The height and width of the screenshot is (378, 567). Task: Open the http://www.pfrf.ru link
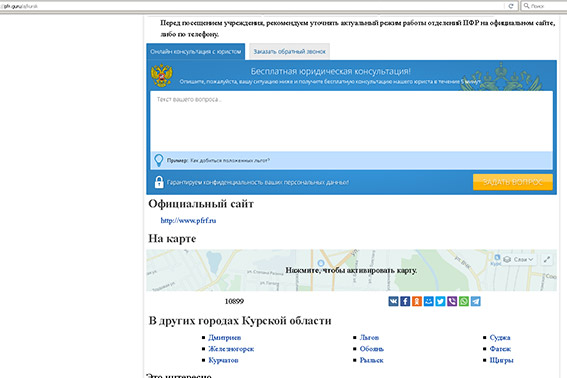pos(188,220)
